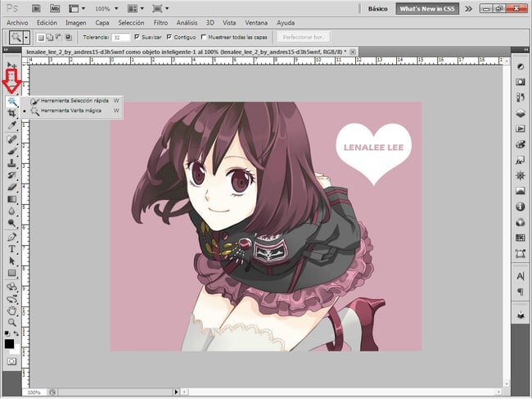Open the Swatches grid panel icon

tap(520, 238)
